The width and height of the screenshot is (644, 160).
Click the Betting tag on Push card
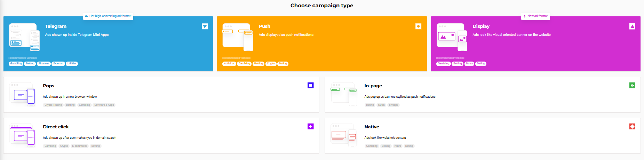(x=259, y=64)
